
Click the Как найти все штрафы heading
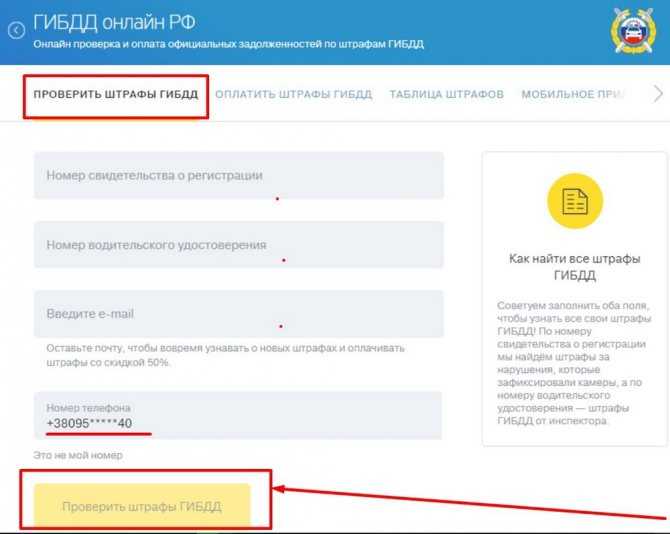tap(575, 267)
